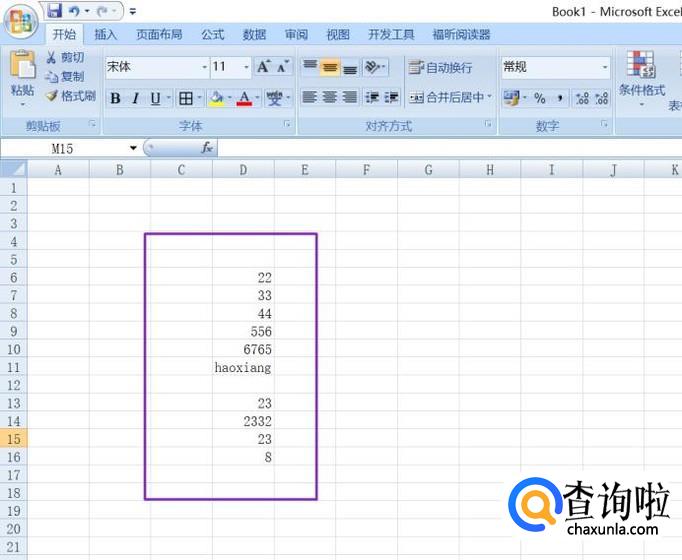Click Cut (剪切)

pos(65,57)
